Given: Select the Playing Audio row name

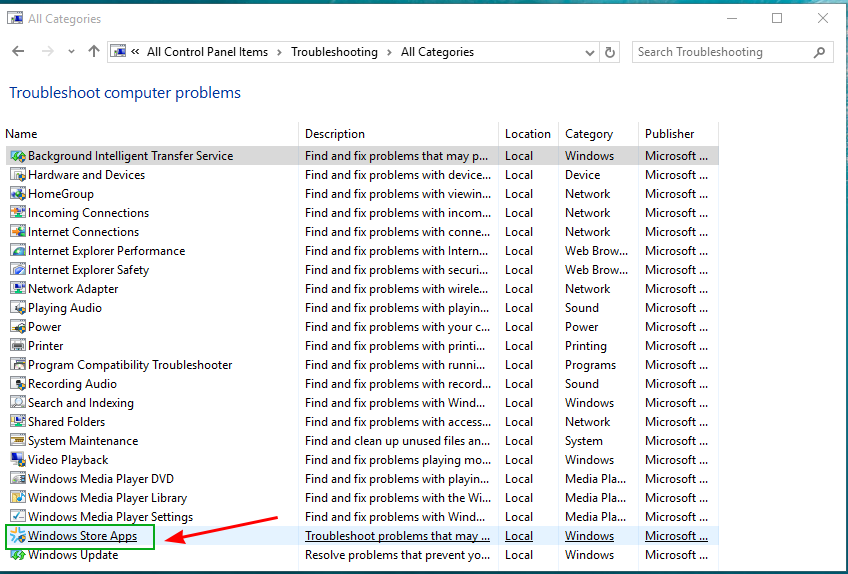Looking at the screenshot, I should [65, 308].
